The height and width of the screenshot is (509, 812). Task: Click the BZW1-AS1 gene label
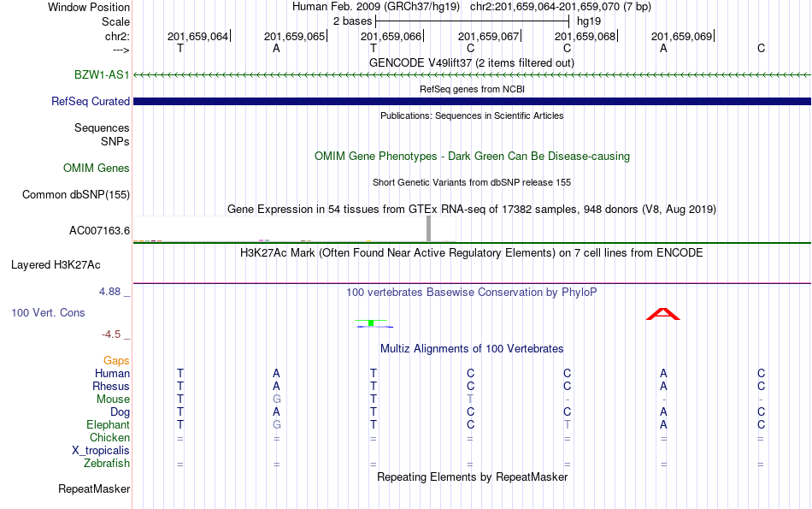coord(102,74)
